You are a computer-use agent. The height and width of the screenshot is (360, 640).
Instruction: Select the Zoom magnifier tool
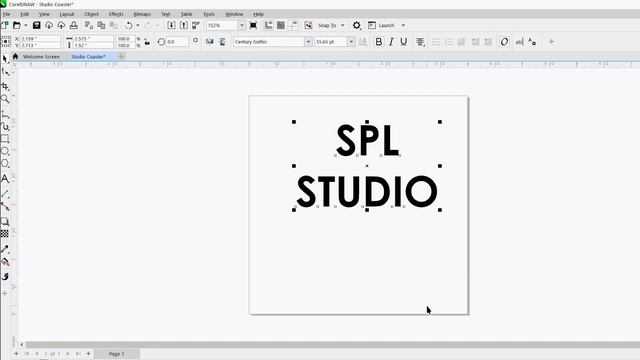pyautogui.click(x=5, y=99)
